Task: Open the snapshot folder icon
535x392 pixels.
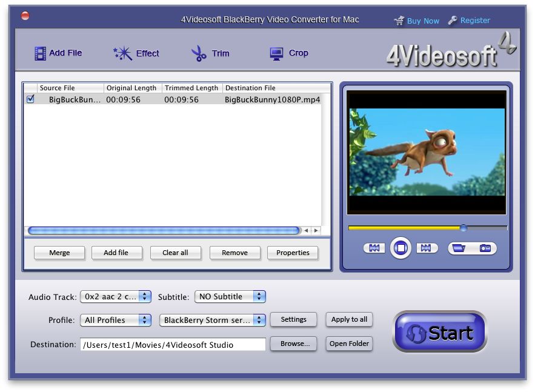Action: pyautogui.click(x=459, y=248)
